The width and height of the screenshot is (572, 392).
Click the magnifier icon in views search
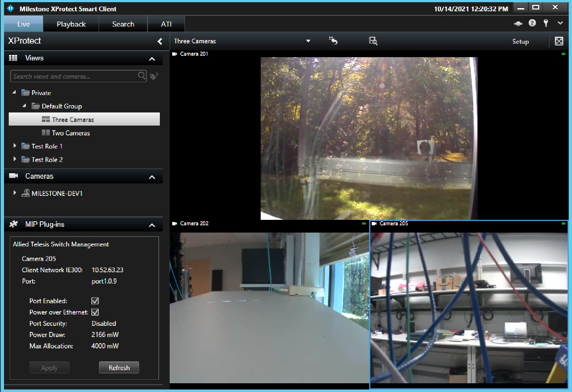(142, 76)
